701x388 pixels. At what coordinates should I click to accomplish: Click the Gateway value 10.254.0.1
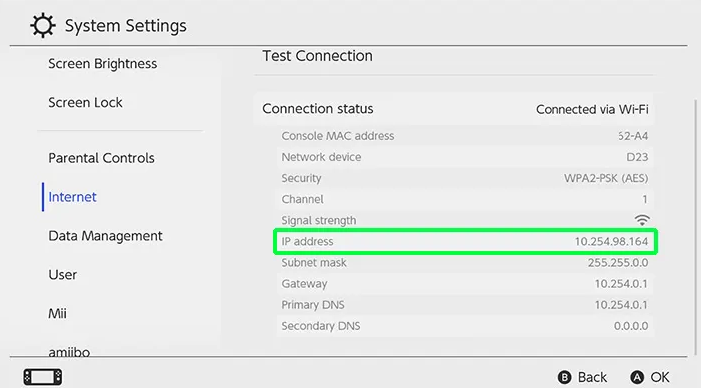621,284
